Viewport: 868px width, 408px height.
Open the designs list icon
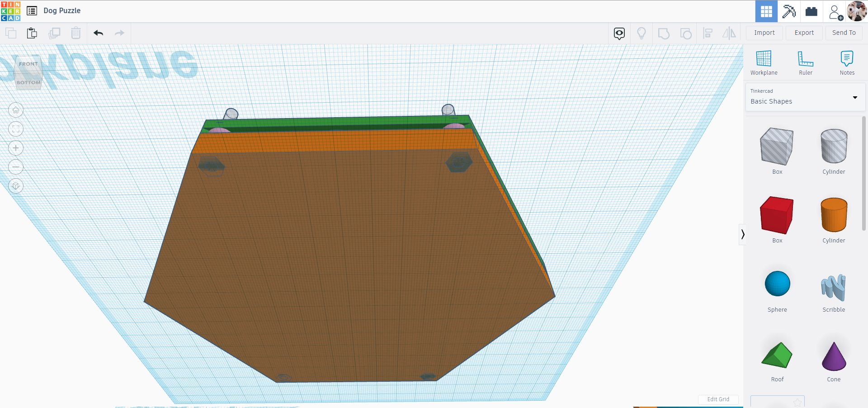[x=32, y=11]
